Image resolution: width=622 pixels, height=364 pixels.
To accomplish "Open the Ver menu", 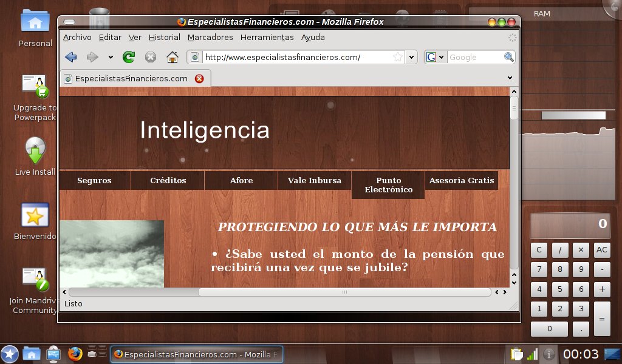I will [135, 37].
